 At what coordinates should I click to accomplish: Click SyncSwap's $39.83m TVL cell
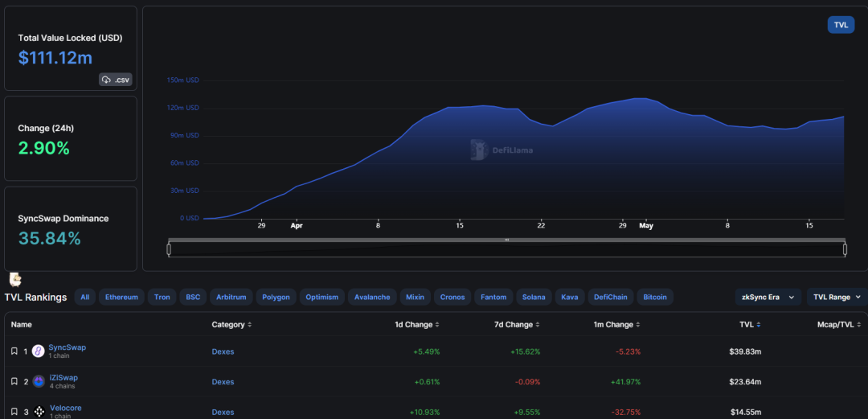[x=745, y=351]
